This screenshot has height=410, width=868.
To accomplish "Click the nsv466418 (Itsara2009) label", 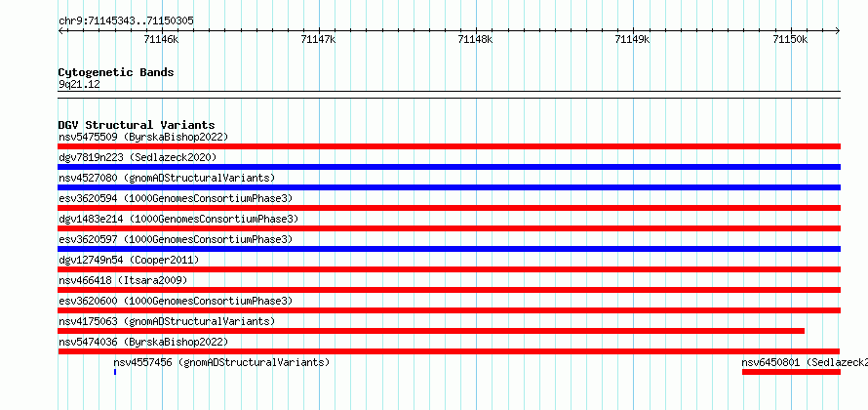I will [x=123, y=280].
